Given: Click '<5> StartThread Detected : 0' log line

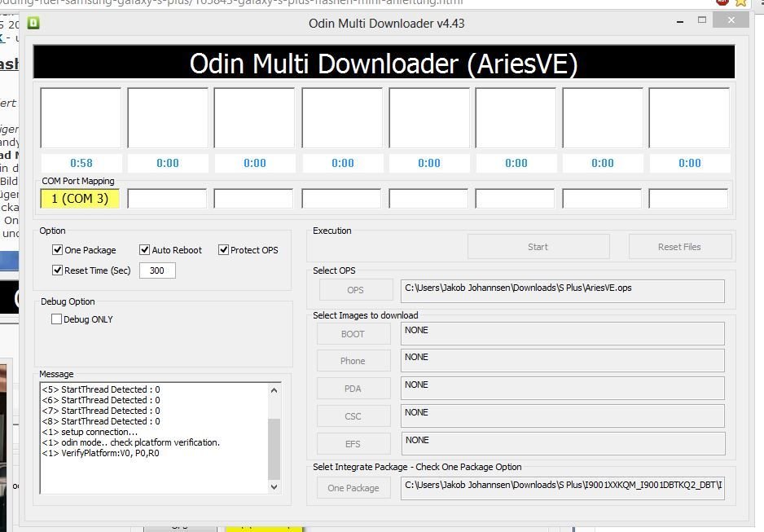Looking at the screenshot, I should (101, 389).
